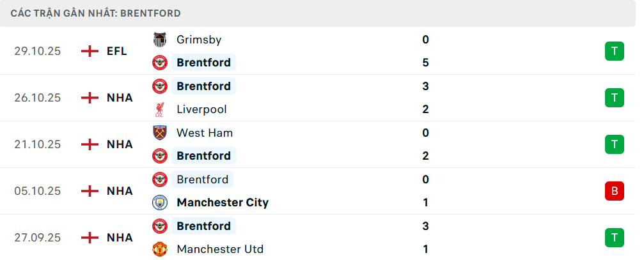Click the 05.10.25 match date
The height and width of the screenshot is (260, 644).
point(38,191)
